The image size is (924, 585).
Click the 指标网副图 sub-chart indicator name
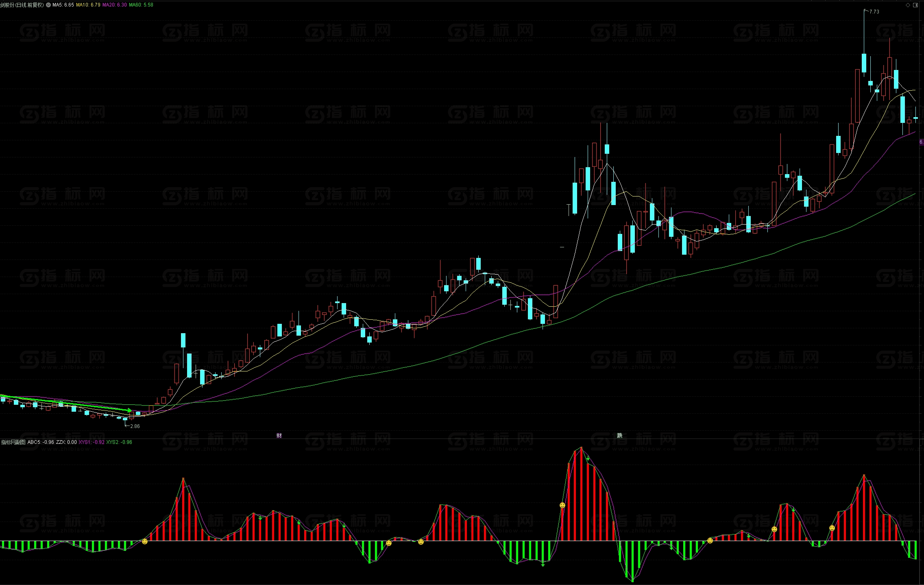point(13,442)
